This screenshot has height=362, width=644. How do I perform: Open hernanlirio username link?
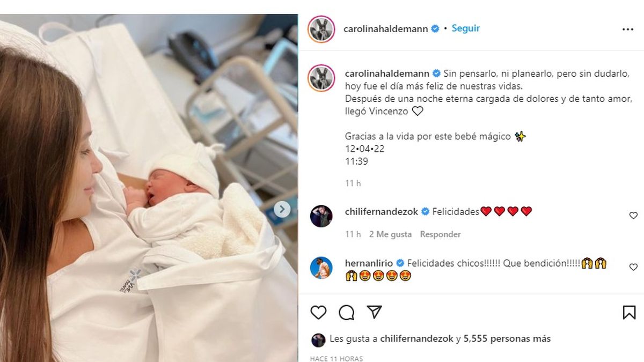pos(369,263)
